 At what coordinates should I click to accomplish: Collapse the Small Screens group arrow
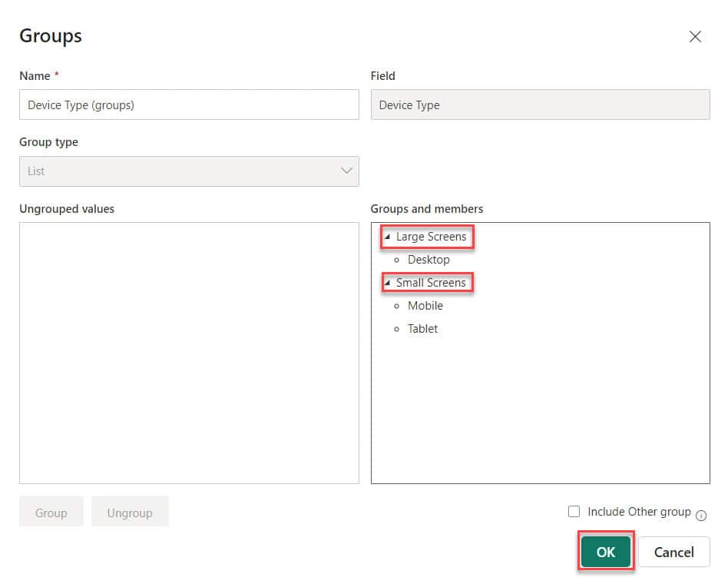[x=387, y=283]
